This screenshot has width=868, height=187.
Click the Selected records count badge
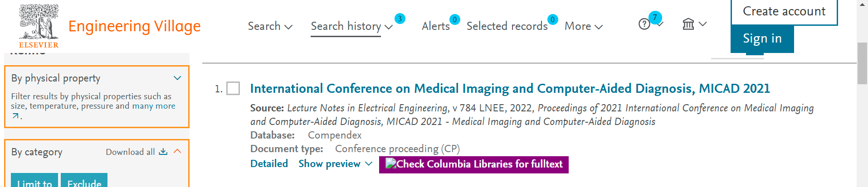pyautogui.click(x=552, y=19)
